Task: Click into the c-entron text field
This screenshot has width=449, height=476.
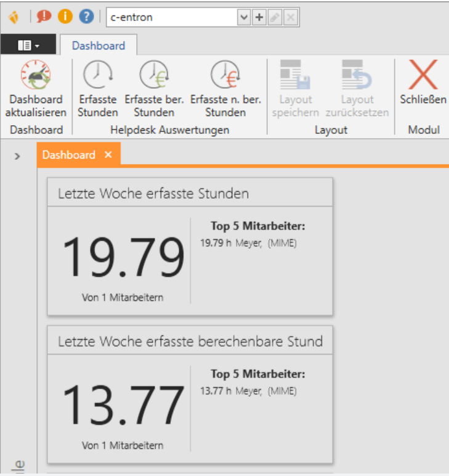Action: (x=171, y=17)
